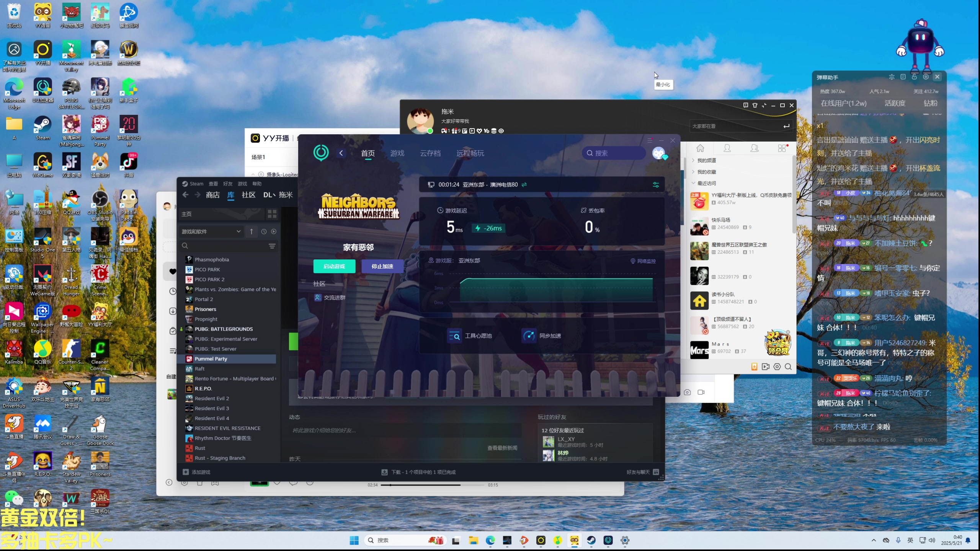
Task: Open YY single contact tab icon
Action: 727,148
